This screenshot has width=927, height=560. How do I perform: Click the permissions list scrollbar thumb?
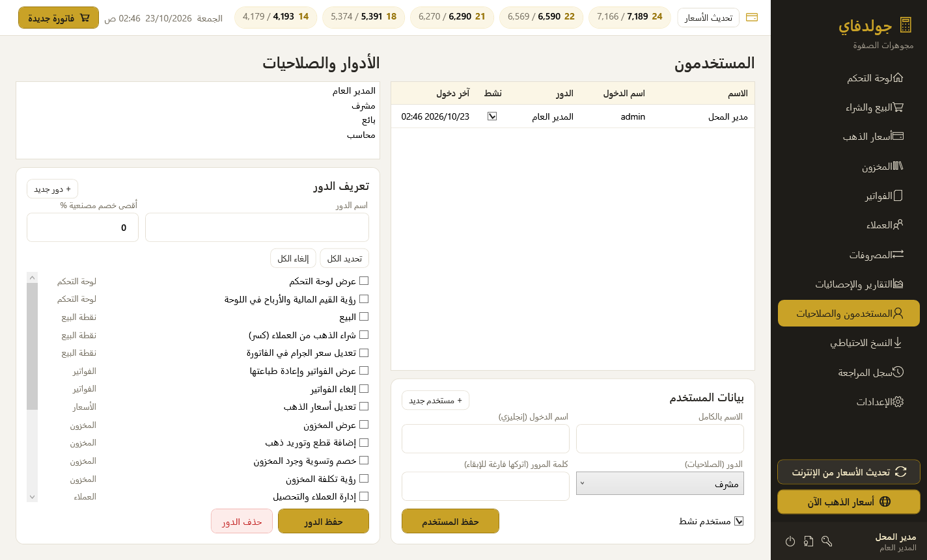[x=33, y=346]
